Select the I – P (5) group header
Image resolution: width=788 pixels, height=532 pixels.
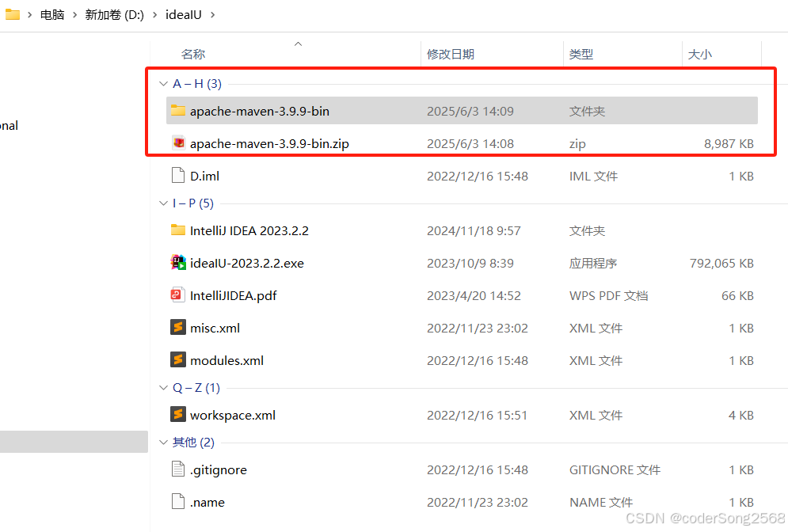[193, 203]
